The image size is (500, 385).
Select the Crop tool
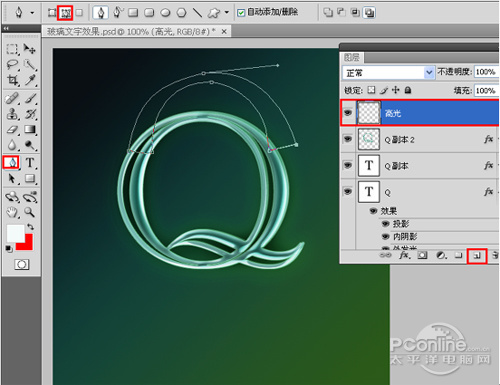12,80
